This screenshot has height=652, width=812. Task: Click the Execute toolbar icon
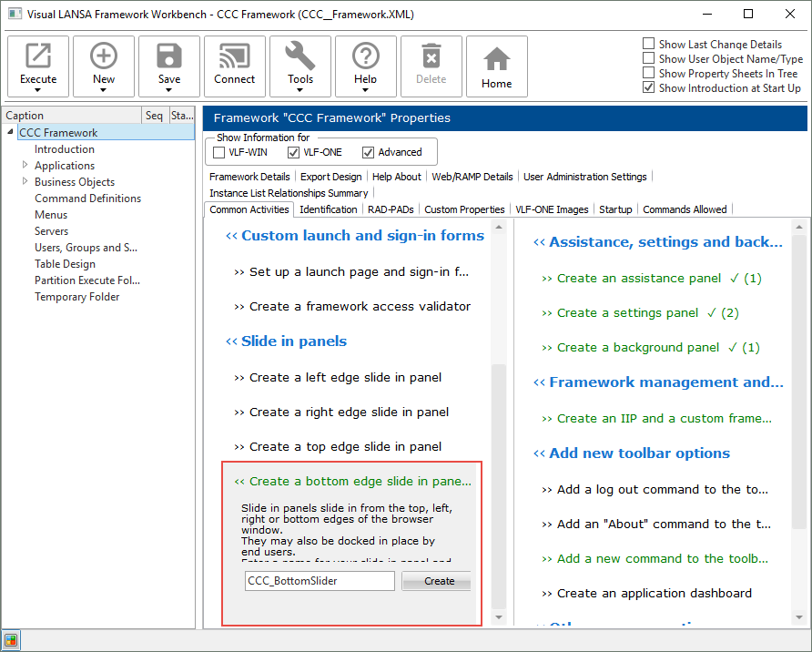tap(38, 56)
